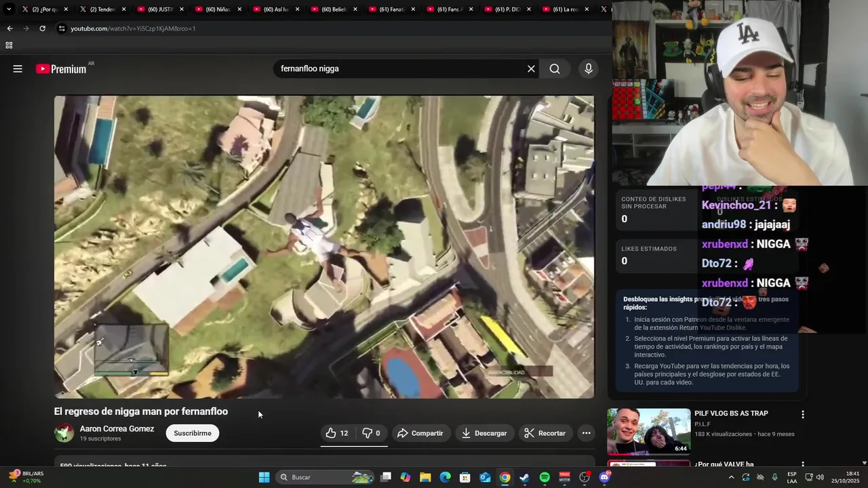Viewport: 868px width, 488px height.
Task: Switch to the '(60) Así lu' YouTube tab
Action: [277, 9]
